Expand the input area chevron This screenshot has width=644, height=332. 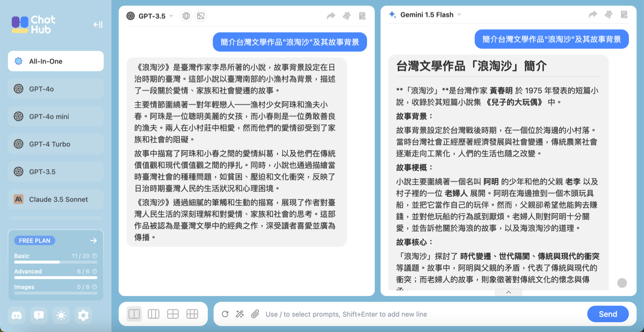click(x=508, y=292)
